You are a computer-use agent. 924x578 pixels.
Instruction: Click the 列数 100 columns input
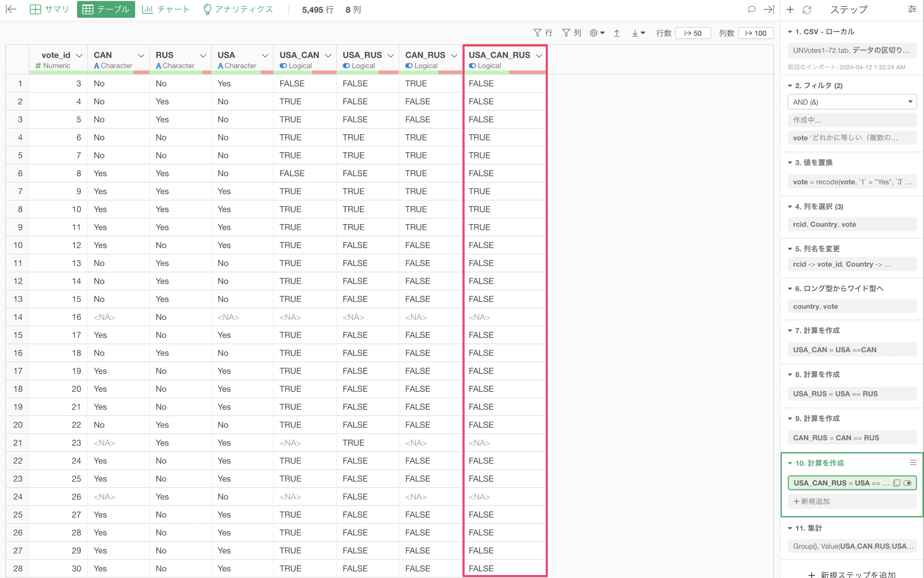pyautogui.click(x=756, y=33)
